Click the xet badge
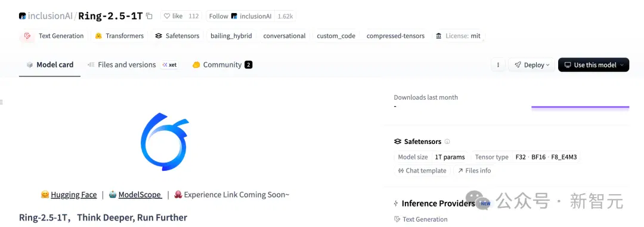The height and width of the screenshot is (227, 644). [x=169, y=65]
